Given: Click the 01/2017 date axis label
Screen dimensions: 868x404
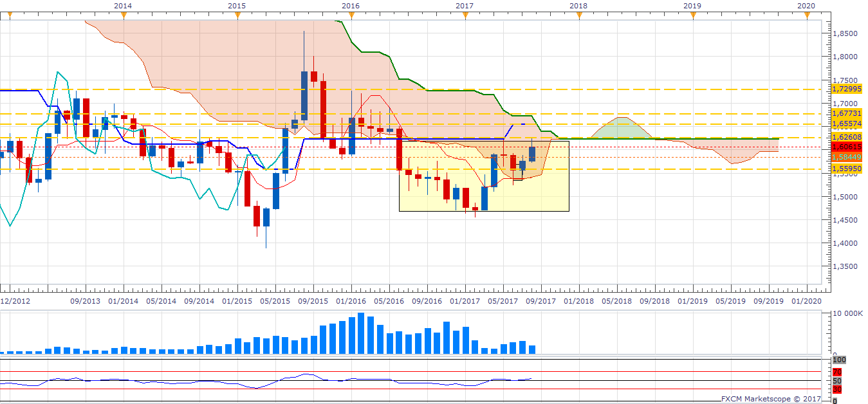Looking at the screenshot, I should click(x=465, y=301).
